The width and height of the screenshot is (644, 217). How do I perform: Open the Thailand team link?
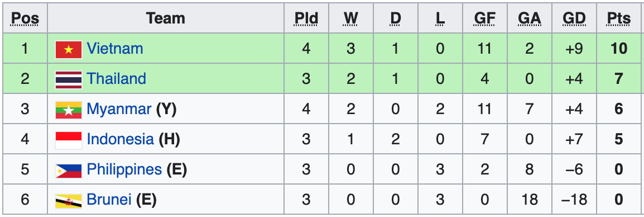point(116,79)
